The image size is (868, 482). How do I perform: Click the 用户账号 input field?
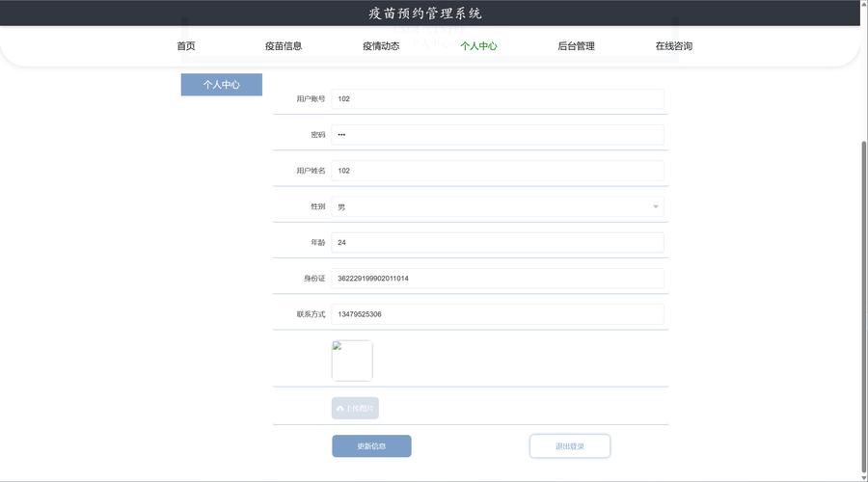pos(497,99)
